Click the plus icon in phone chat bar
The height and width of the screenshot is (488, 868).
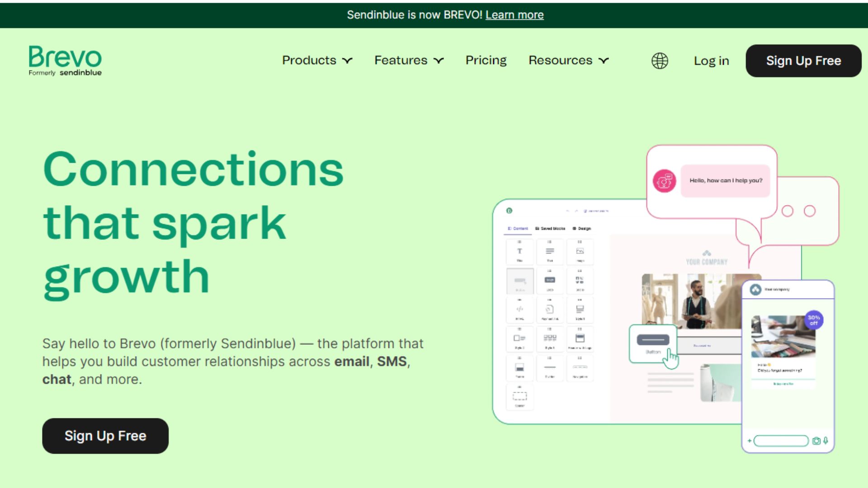tap(749, 441)
